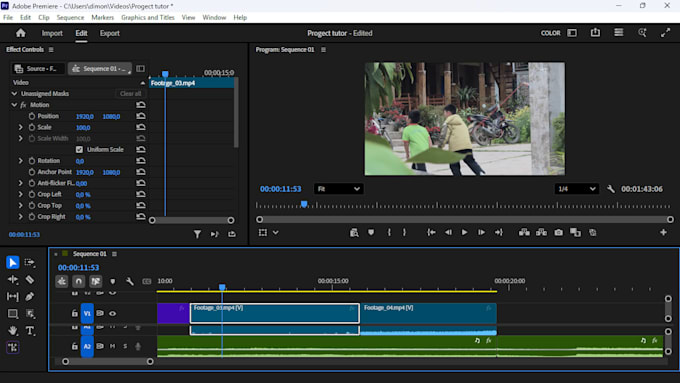This screenshot has height=383, width=680.
Task: Toggle V1 track lock
Action: [x=75, y=313]
